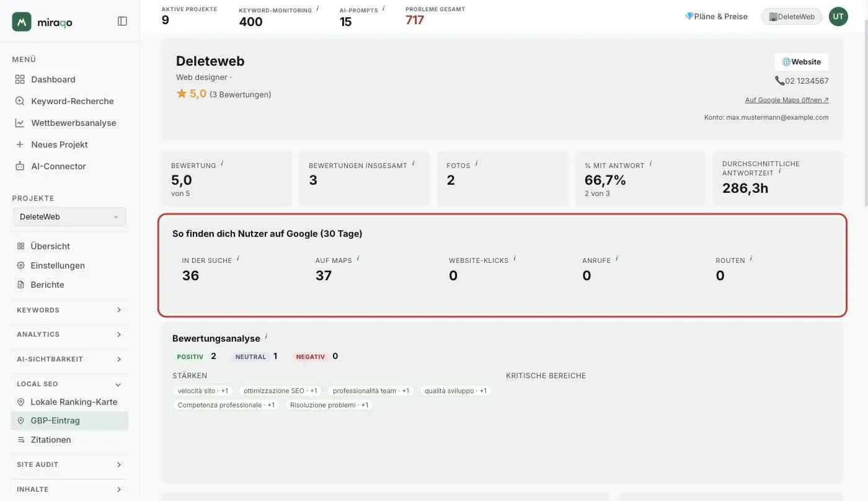Click the Positiv sentiment badge
Image resolution: width=868 pixels, height=501 pixels.
tap(190, 357)
